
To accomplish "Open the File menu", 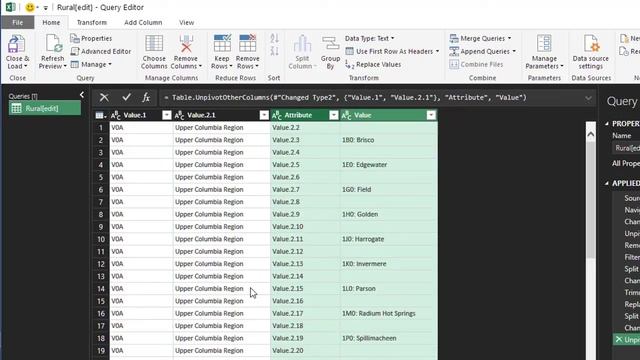I will (x=18, y=22).
